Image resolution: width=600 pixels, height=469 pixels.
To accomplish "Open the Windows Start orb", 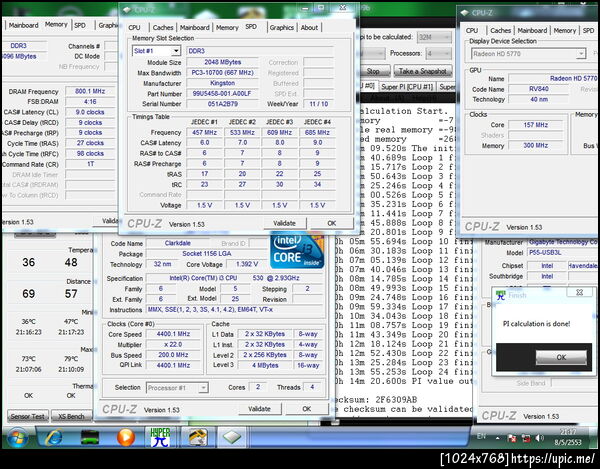I will (x=17, y=438).
